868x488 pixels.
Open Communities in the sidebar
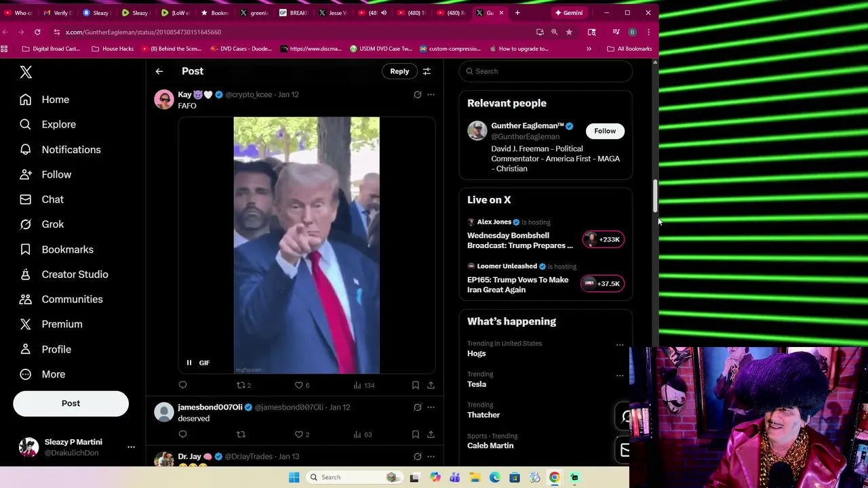(61, 299)
